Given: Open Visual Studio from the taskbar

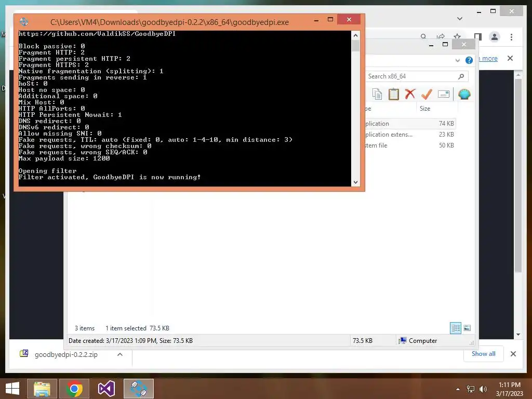Looking at the screenshot, I should click(107, 389).
